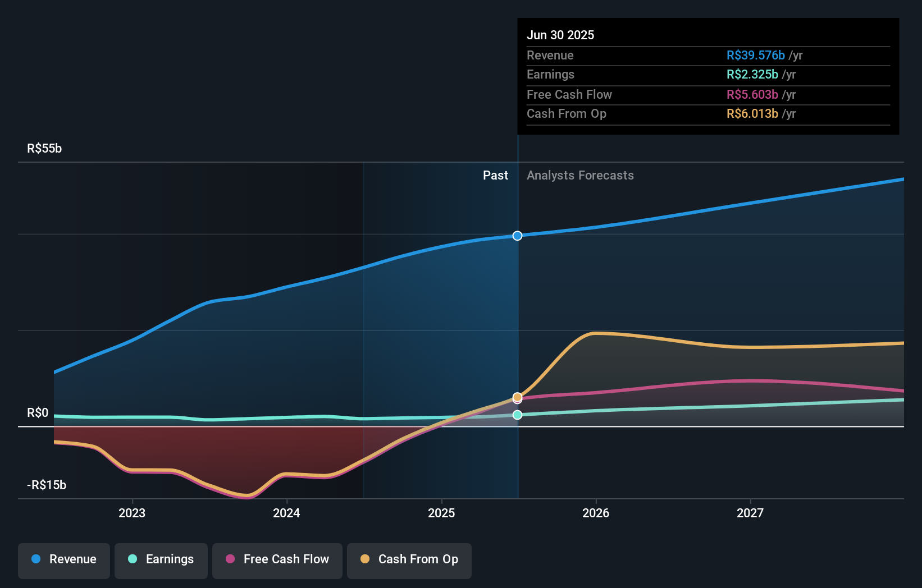The image size is (922, 588).
Task: Click the 2025 axis label
Action: (x=442, y=512)
